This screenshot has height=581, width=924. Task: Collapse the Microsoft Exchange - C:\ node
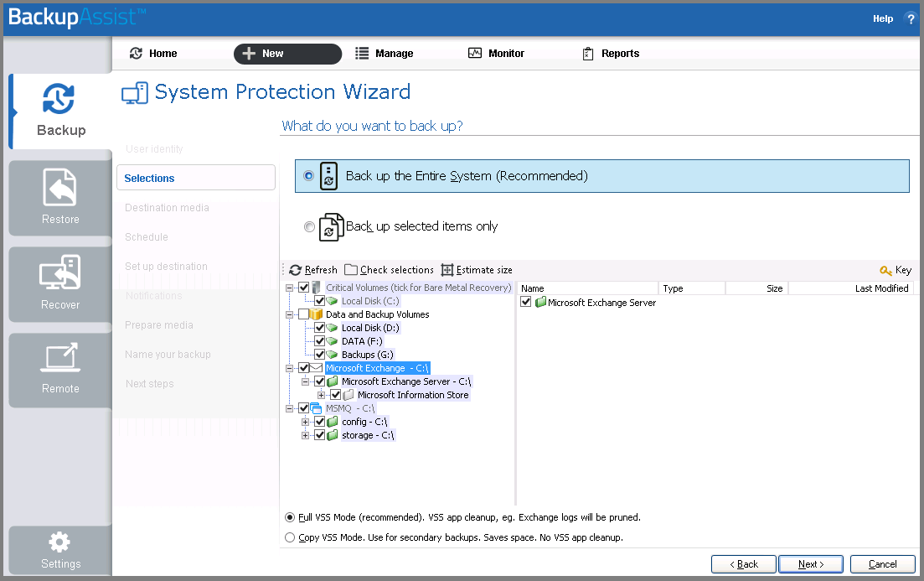[x=289, y=369]
